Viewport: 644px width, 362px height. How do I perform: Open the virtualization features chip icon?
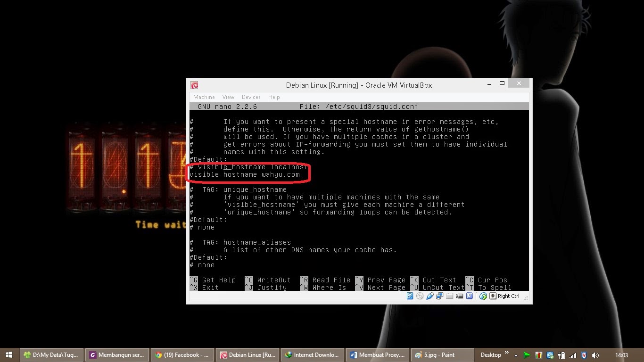tap(469, 296)
